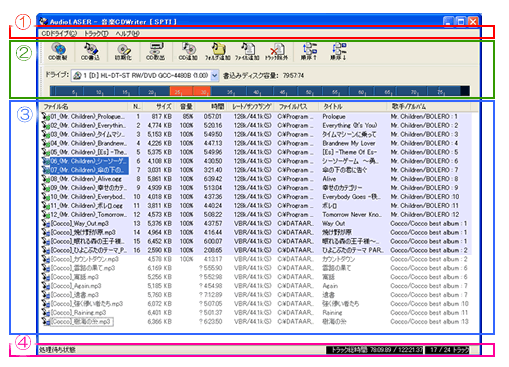Click the 順序↓ (move track down) icon
The width and height of the screenshot is (509, 367).
pyautogui.click(x=339, y=52)
